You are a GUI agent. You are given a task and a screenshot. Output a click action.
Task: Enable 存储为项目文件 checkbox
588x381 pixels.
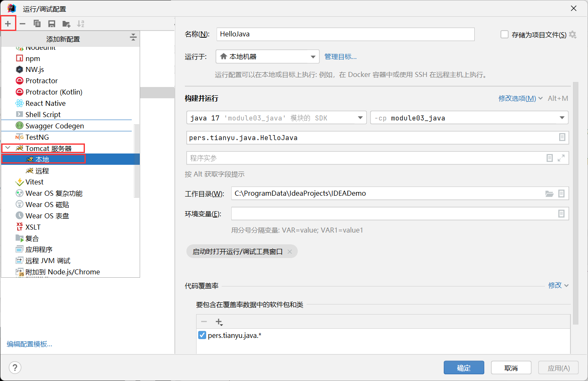tap(504, 34)
